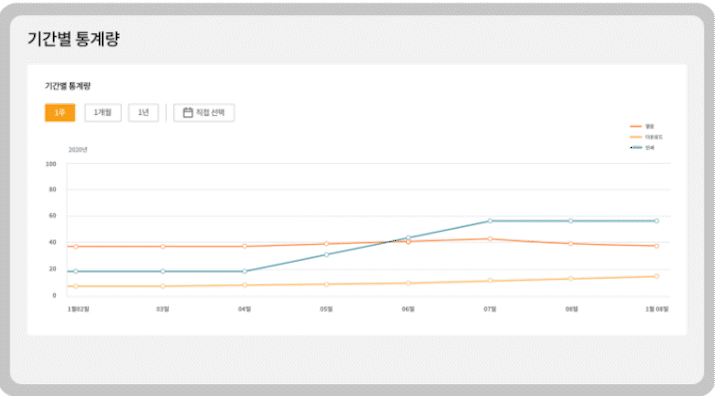
Task: Click orange line data point at 07일
Action: 490,239
